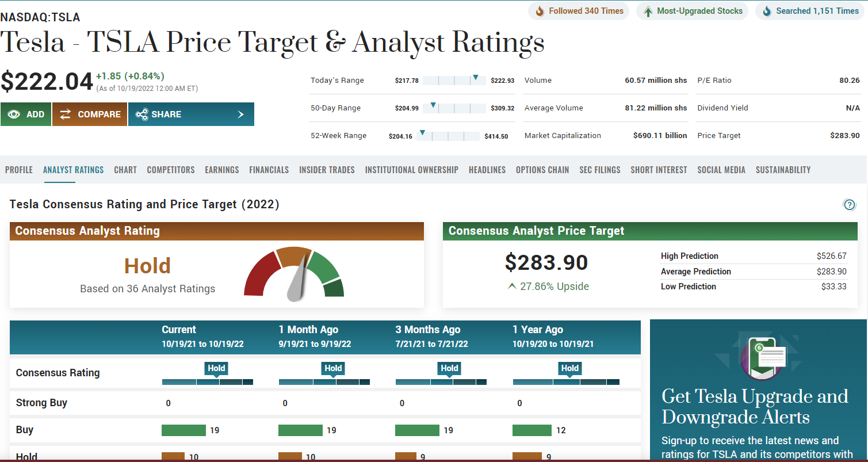Click Average Volume 81.22 million shs
Image resolution: width=868 pixels, height=462 pixels.
(656, 108)
